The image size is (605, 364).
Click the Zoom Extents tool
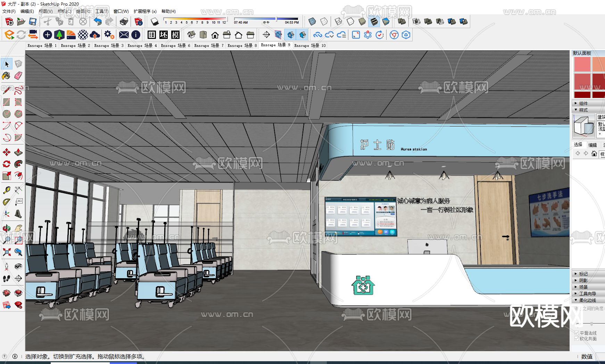pos(6,252)
